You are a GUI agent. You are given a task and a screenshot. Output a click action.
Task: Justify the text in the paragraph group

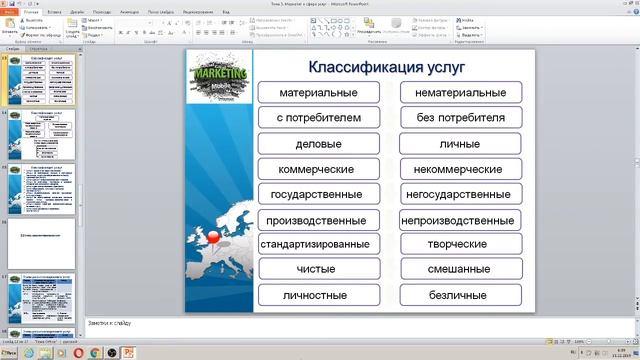222,33
